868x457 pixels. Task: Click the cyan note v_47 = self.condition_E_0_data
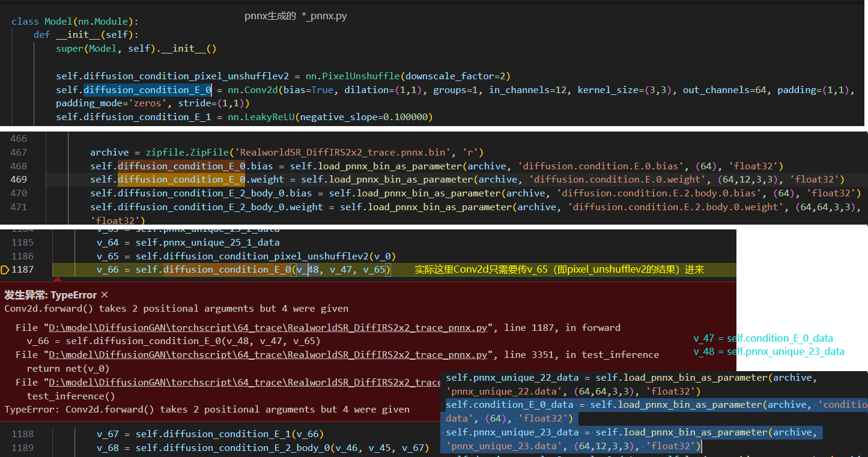click(x=763, y=338)
